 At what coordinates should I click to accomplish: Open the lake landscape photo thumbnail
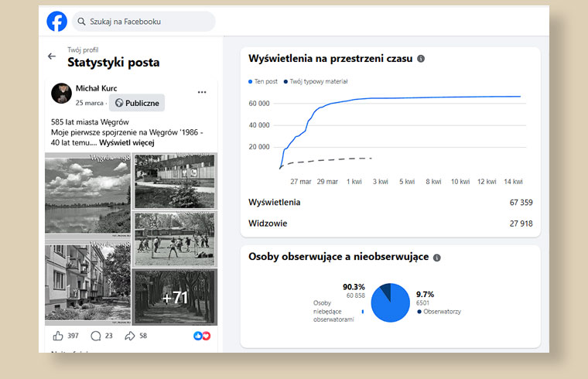[x=87, y=196]
